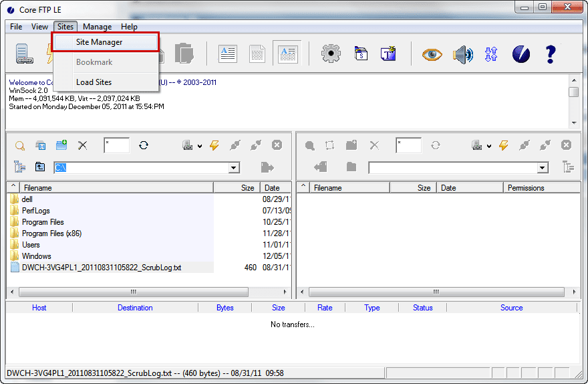Select the Windows folder
The width and height of the screenshot is (588, 384).
point(36,256)
